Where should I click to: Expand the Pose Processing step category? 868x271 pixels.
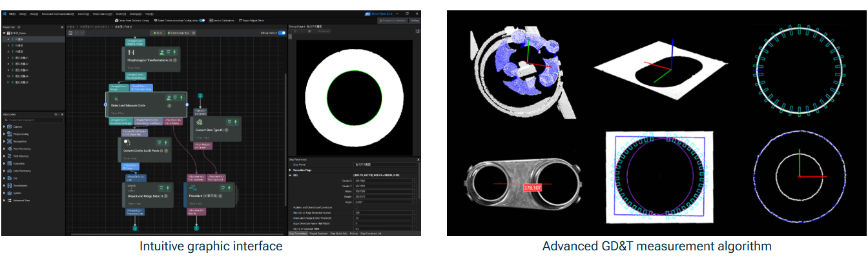click(x=4, y=148)
